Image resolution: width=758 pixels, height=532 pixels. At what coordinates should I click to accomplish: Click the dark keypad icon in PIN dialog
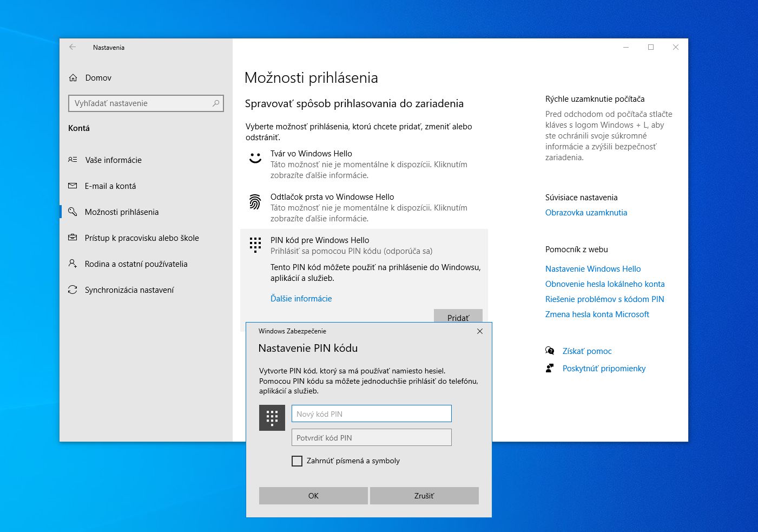pos(272,418)
